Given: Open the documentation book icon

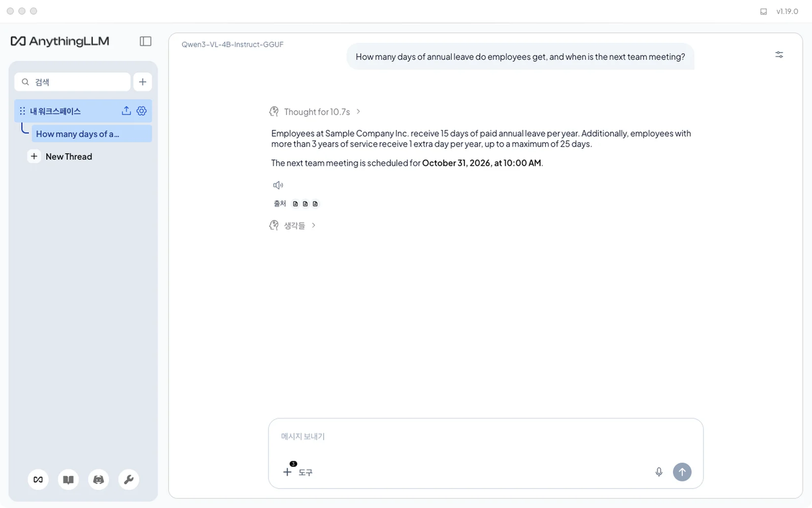Looking at the screenshot, I should [x=69, y=480].
